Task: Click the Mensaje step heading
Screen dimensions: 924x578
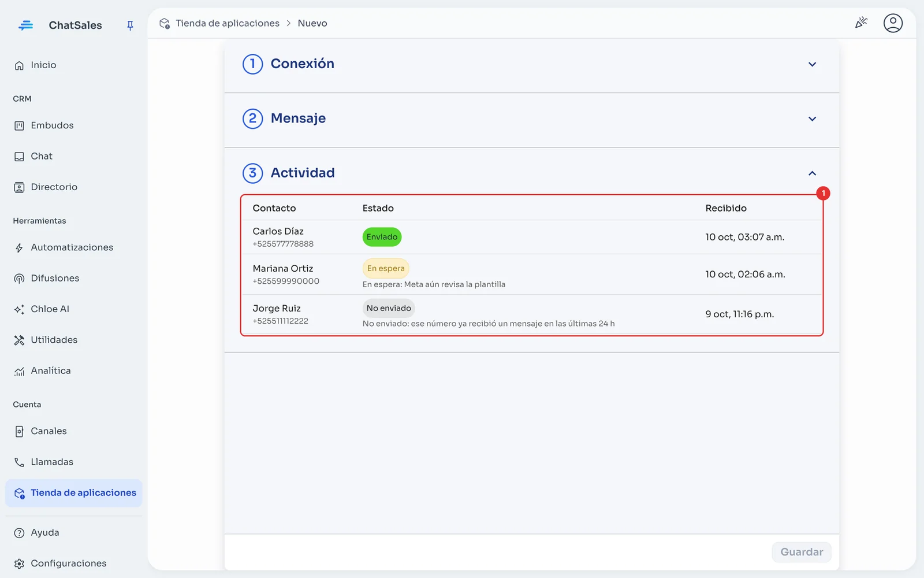Action: [298, 118]
